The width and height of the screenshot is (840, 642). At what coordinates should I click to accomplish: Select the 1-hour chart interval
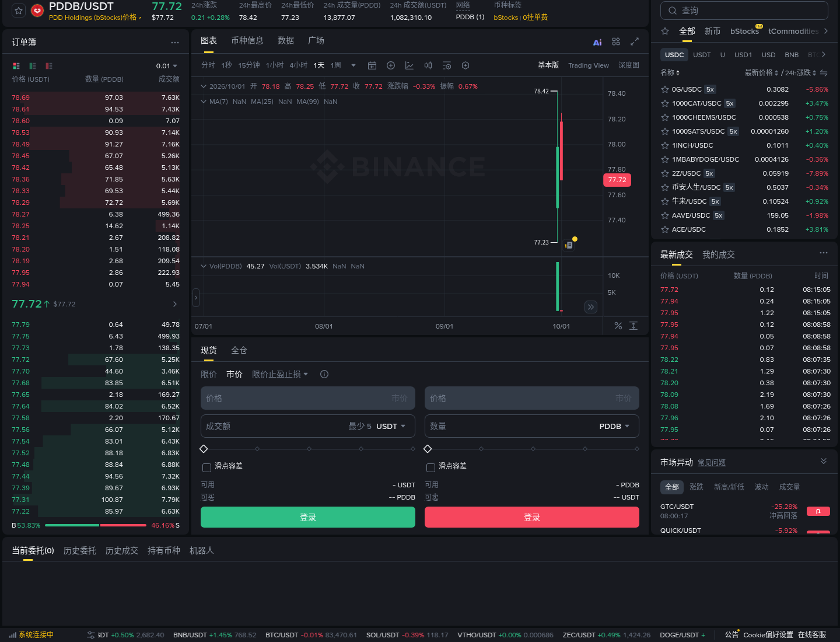coord(275,65)
